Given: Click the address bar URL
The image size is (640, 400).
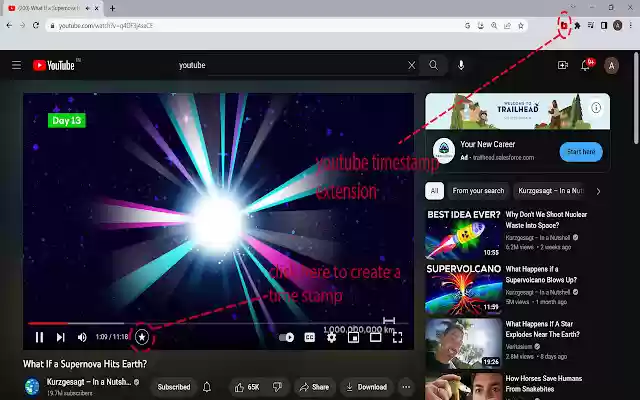Looking at the screenshot, I should (x=106, y=26).
